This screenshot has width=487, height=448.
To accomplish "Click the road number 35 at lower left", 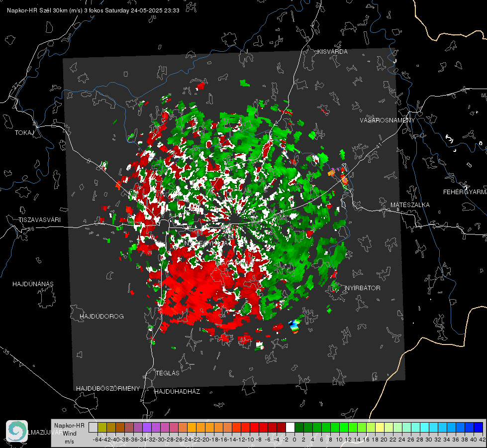I will coord(6,352).
